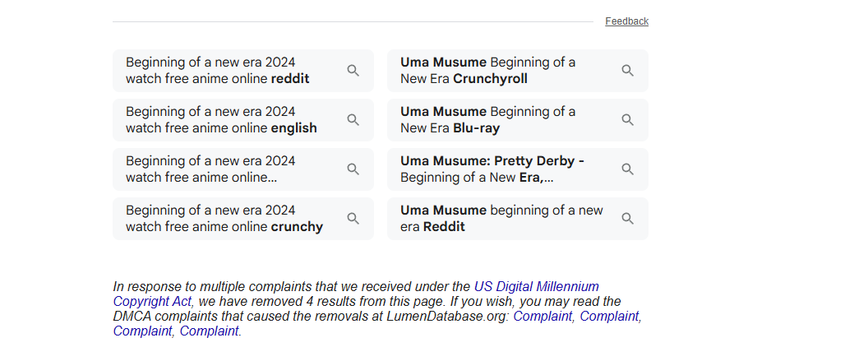Open the third Complaint link on the last line
868x361 pixels.
point(142,331)
